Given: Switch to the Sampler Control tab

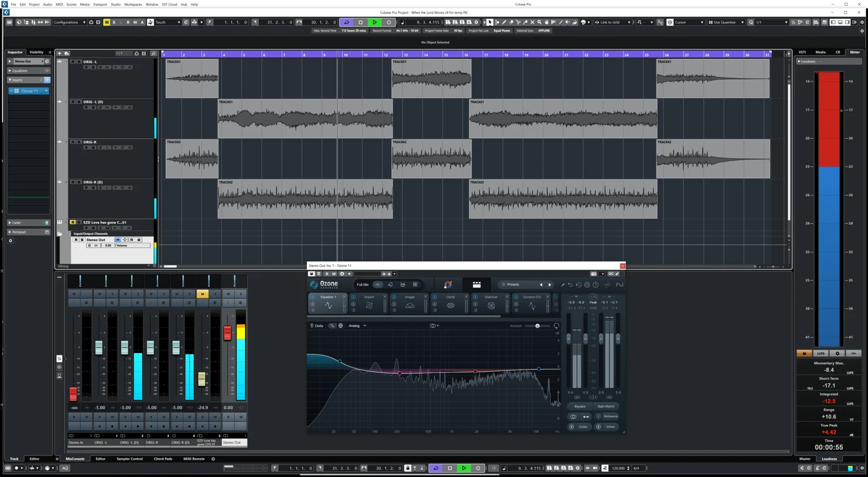Looking at the screenshot, I should (129, 459).
